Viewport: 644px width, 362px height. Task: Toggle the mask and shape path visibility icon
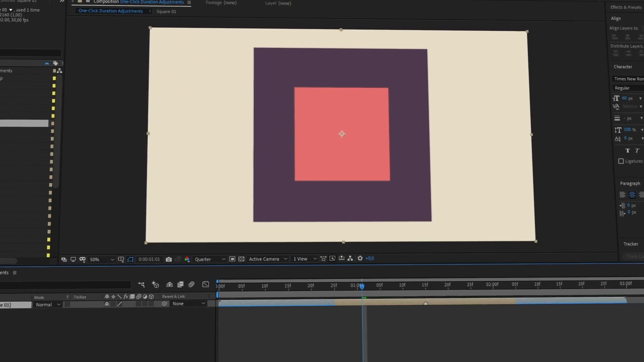tap(130, 259)
